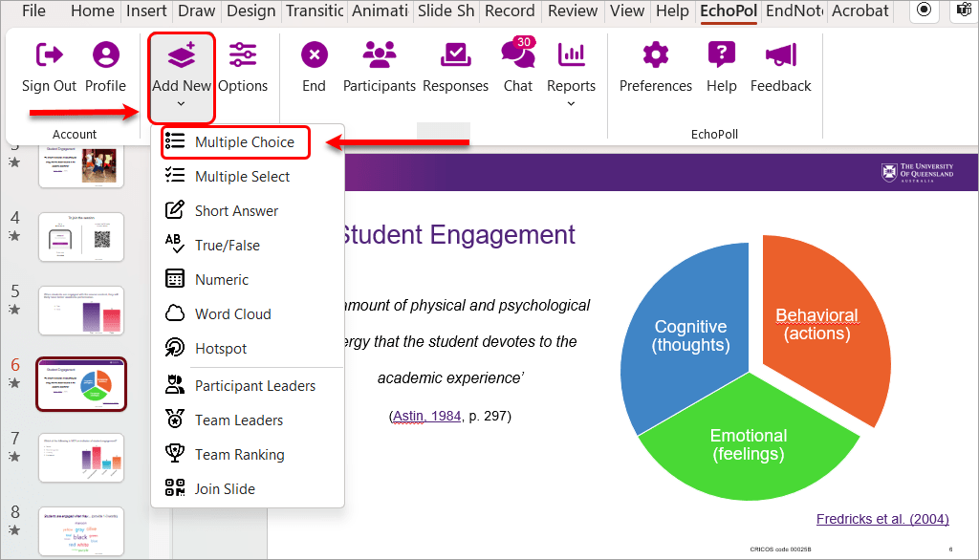This screenshot has height=560, width=979.
Task: Select slide 5 thumbnail
Action: coord(81,311)
